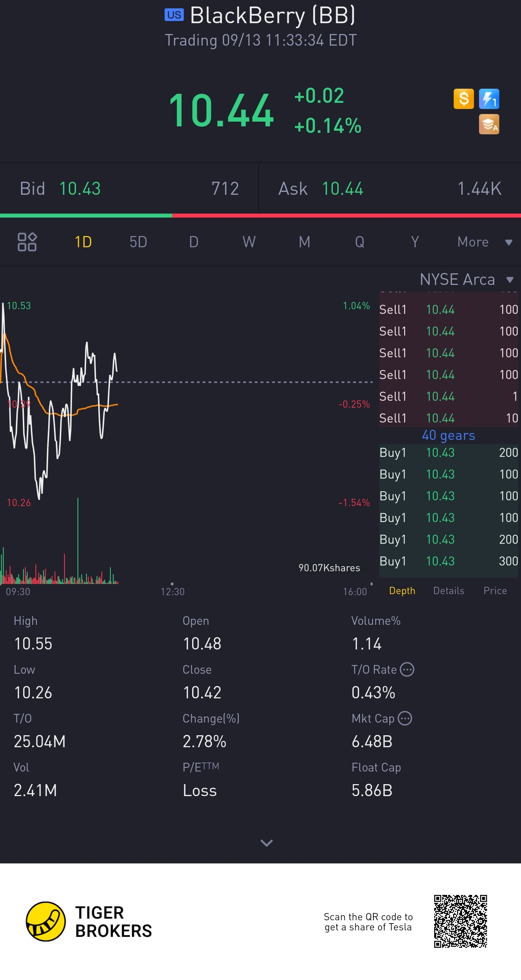Screen dimensions: 521x980
Task: Expand the More periods dropdown
Action: tap(485, 242)
